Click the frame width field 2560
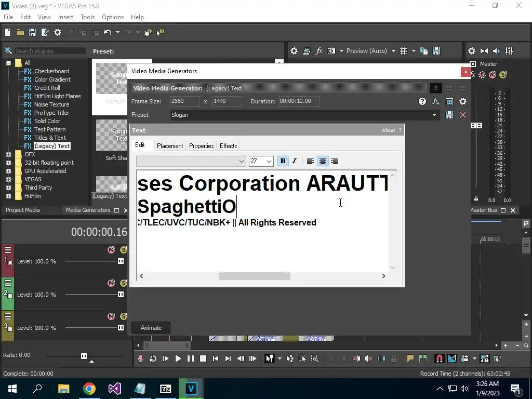 pos(185,101)
